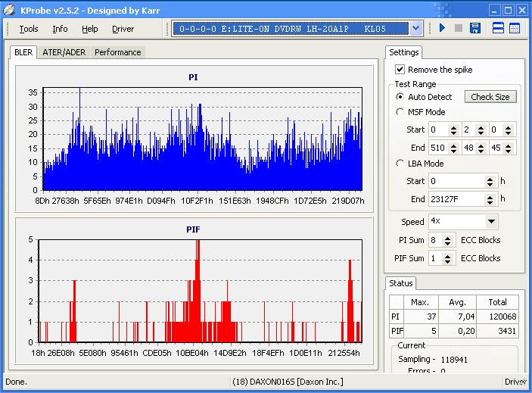This screenshot has width=532, height=393.
Task: Open the Tools menu
Action: pyautogui.click(x=29, y=29)
